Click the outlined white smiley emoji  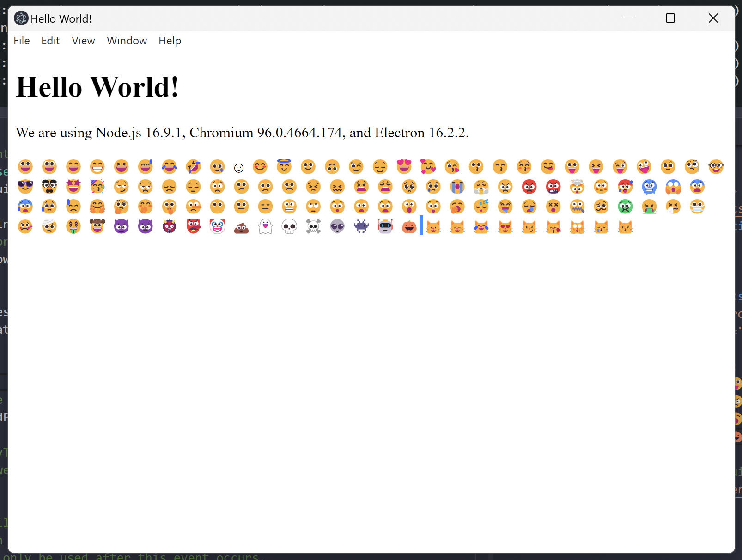click(x=239, y=168)
